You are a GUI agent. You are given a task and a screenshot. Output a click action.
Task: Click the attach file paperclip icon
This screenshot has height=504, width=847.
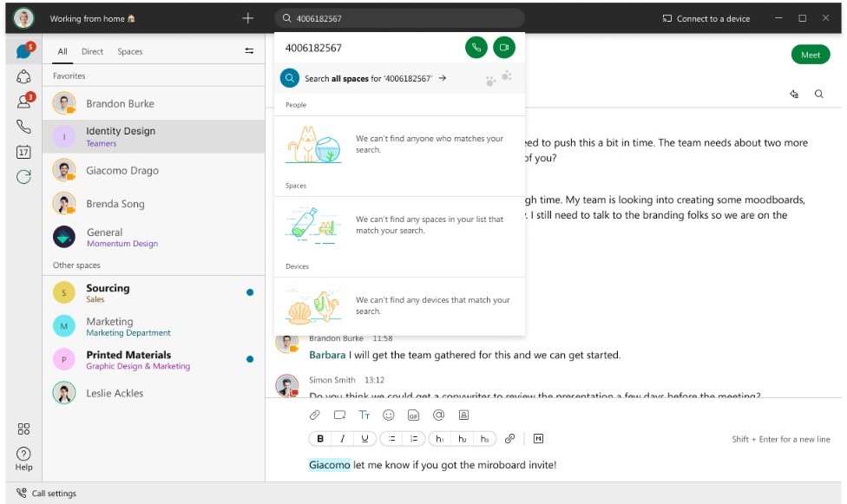coord(316,415)
